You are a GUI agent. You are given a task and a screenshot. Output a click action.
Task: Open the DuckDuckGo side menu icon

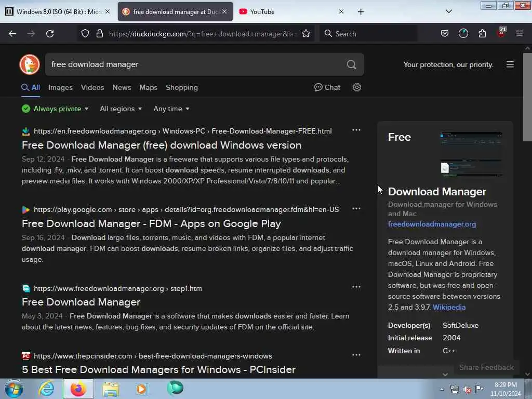pos(510,64)
